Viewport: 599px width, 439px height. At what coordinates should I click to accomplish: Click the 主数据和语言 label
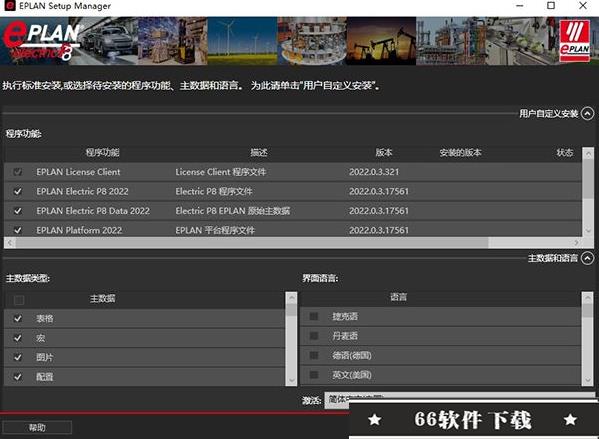[x=553, y=259]
